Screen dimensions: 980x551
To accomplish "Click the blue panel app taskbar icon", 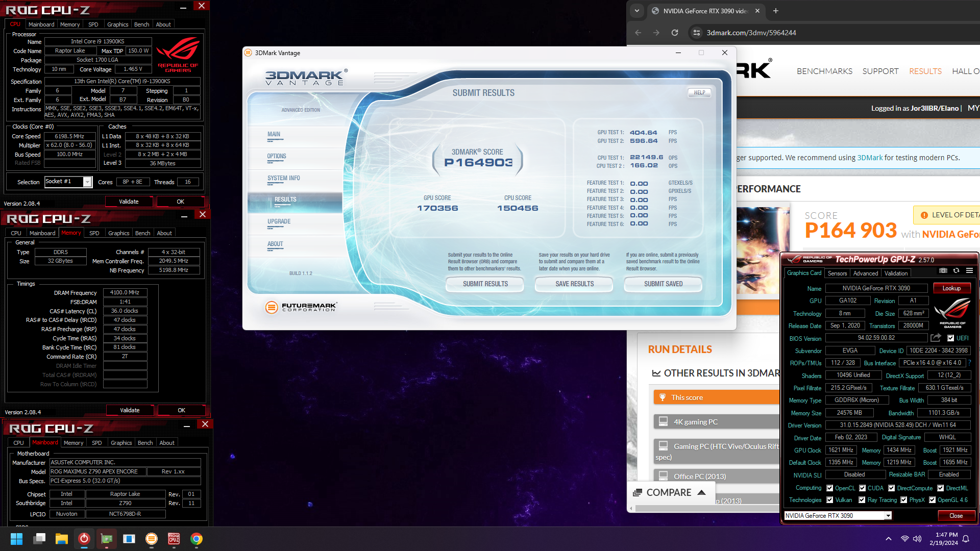I will click(x=129, y=539).
